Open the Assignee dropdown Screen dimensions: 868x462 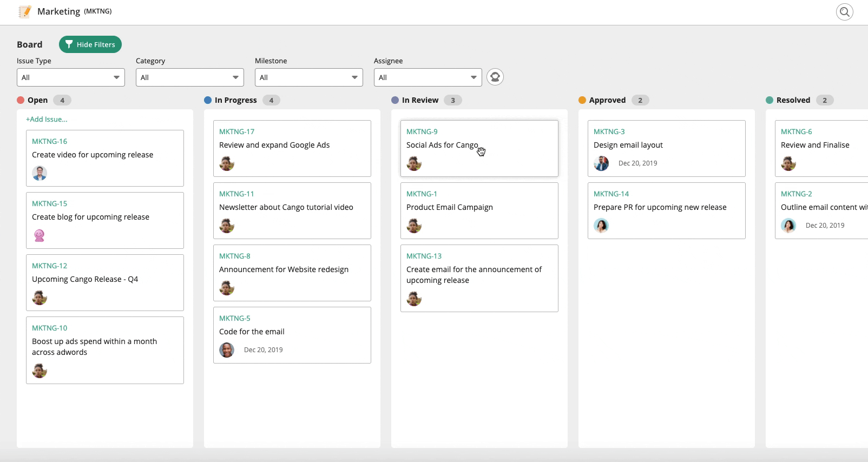point(428,77)
